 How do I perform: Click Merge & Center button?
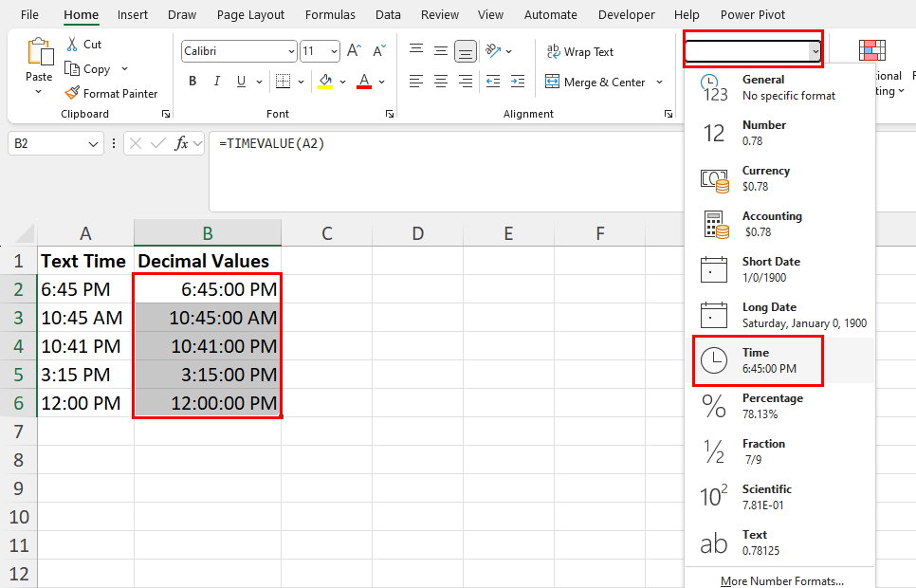[x=595, y=82]
